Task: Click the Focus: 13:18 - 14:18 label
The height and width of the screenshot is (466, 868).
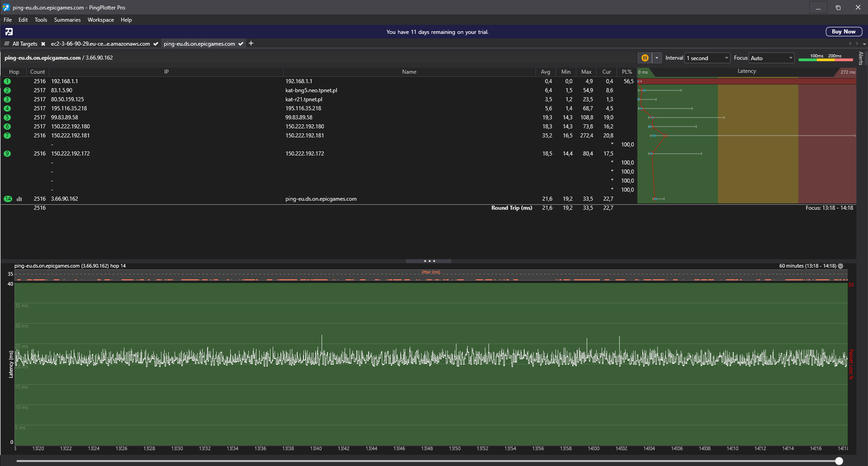Action: 829,208
